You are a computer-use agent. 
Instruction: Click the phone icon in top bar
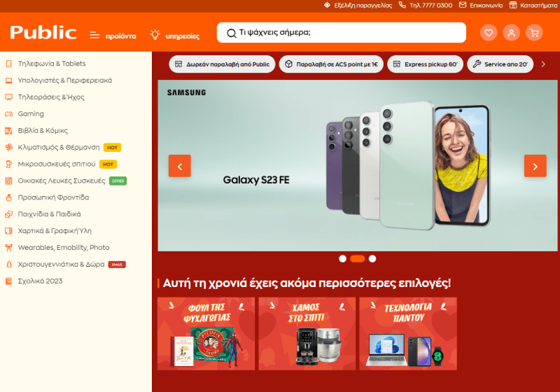tap(402, 5)
